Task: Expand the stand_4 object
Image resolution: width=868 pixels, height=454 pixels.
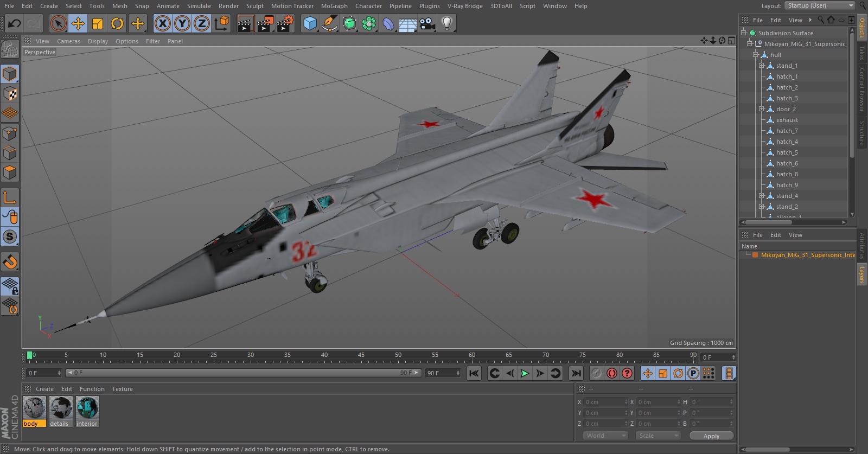Action: click(x=762, y=195)
